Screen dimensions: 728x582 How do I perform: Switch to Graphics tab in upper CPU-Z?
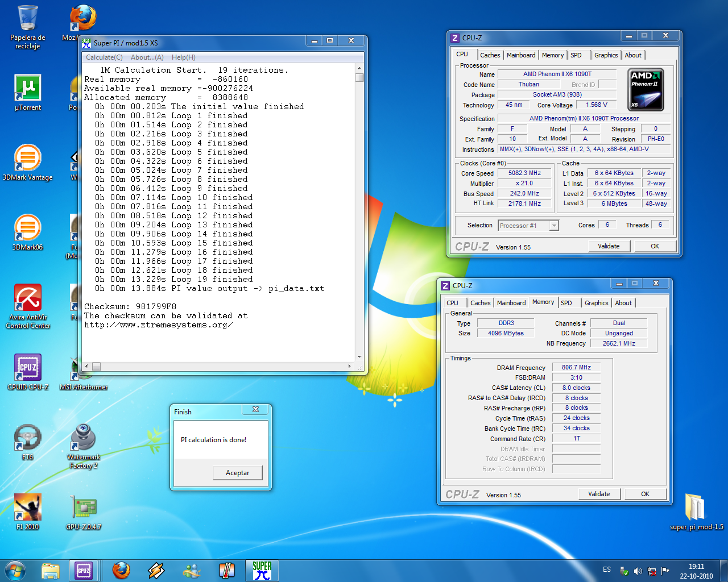click(606, 55)
